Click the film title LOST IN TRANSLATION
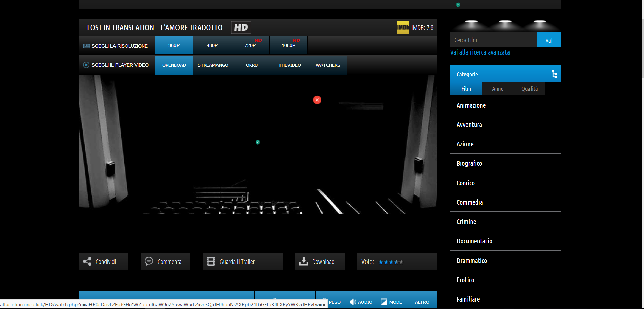Image resolution: width=644 pixels, height=309 pixels. (x=155, y=28)
